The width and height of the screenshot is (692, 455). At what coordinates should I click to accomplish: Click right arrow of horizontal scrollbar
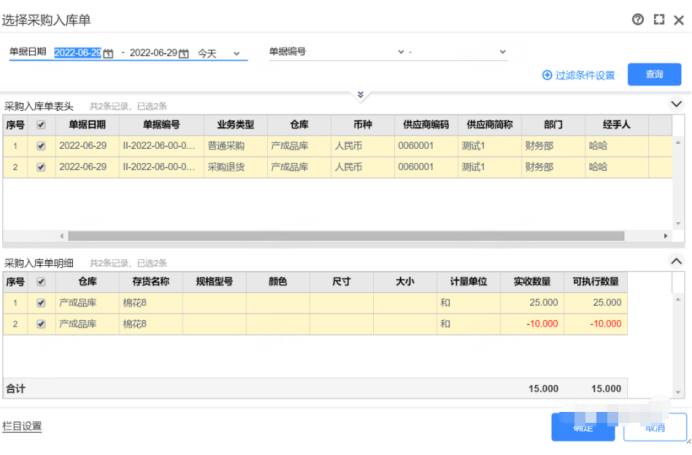tap(665, 236)
